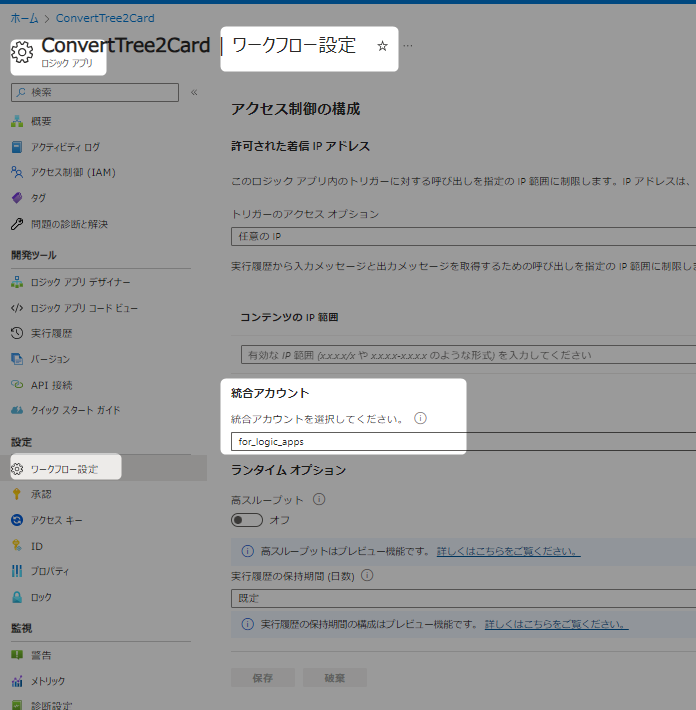Select ロジック アプリ コード ビュー label
Viewport: 696px width, 710px height.
[84, 308]
